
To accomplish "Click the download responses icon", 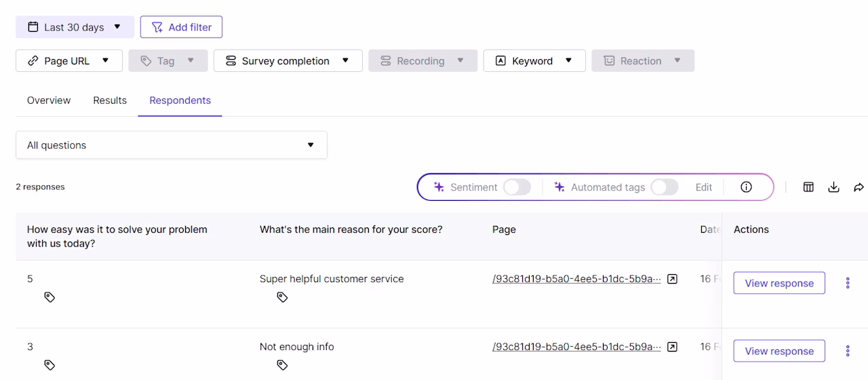I will point(833,187).
